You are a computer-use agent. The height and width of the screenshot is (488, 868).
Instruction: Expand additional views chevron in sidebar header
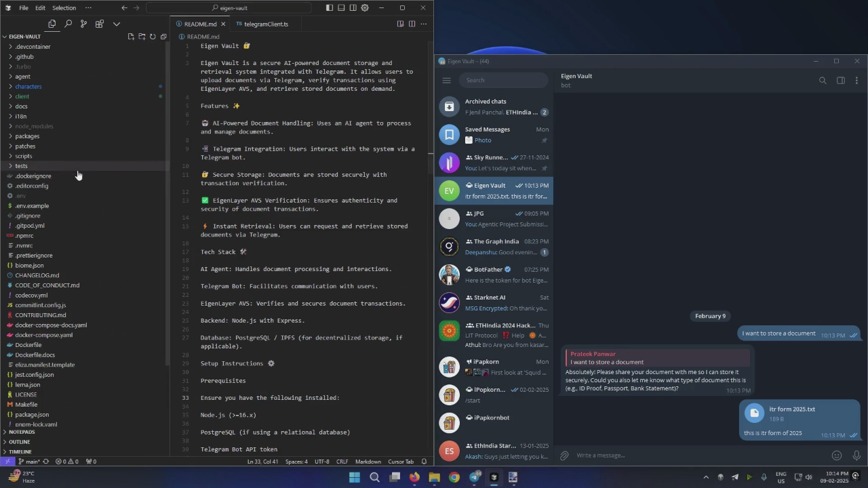(x=117, y=24)
